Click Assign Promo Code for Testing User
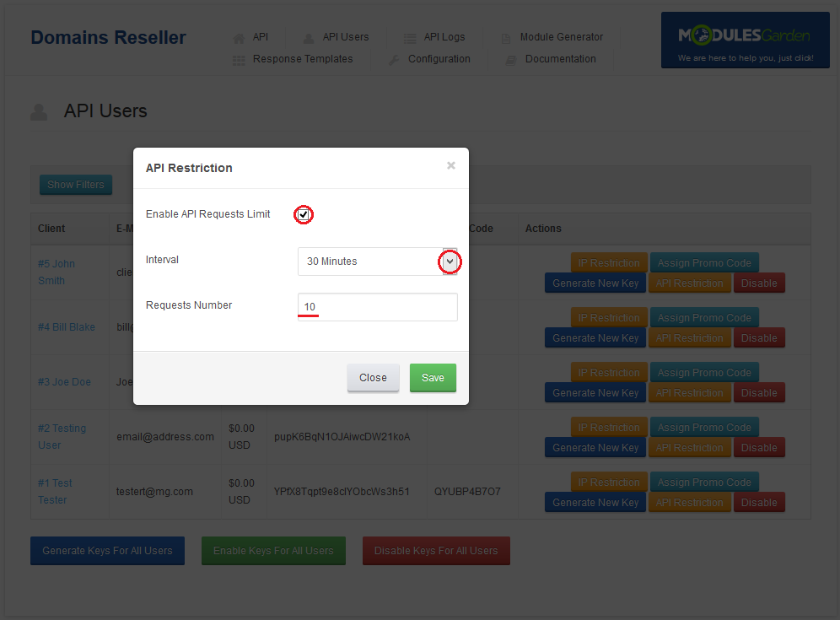Viewport: 840px width, 620px height. 704,428
